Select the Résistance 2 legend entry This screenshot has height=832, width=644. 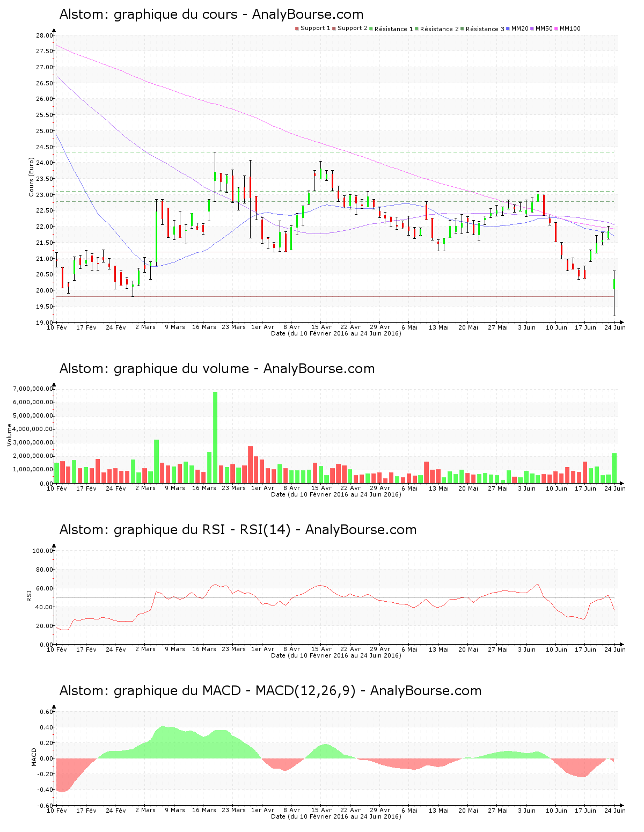tap(439, 29)
